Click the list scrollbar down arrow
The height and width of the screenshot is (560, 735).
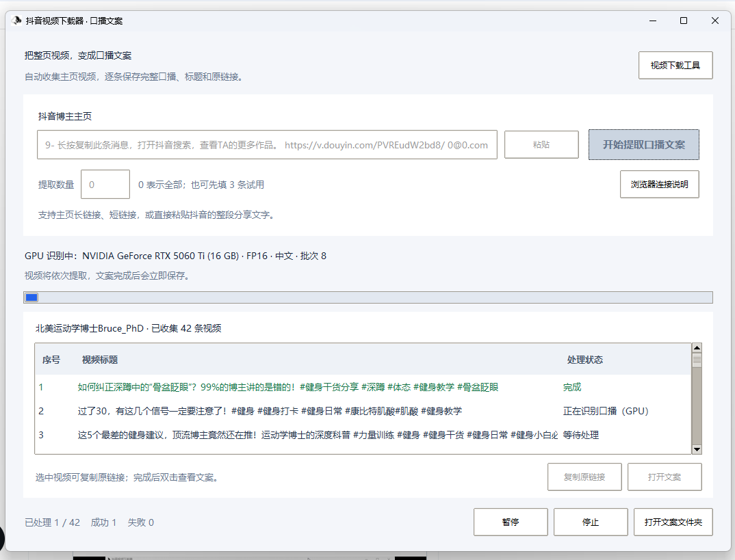coord(697,449)
